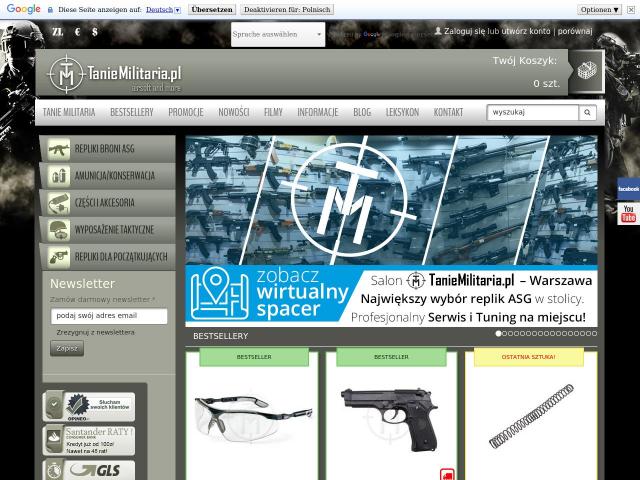Click the wyszukaj search field
The height and width of the screenshot is (480, 640).
point(533,113)
